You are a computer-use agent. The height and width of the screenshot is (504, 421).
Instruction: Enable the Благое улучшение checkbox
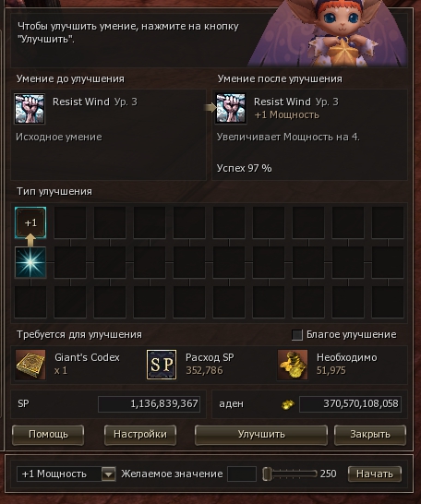click(297, 334)
